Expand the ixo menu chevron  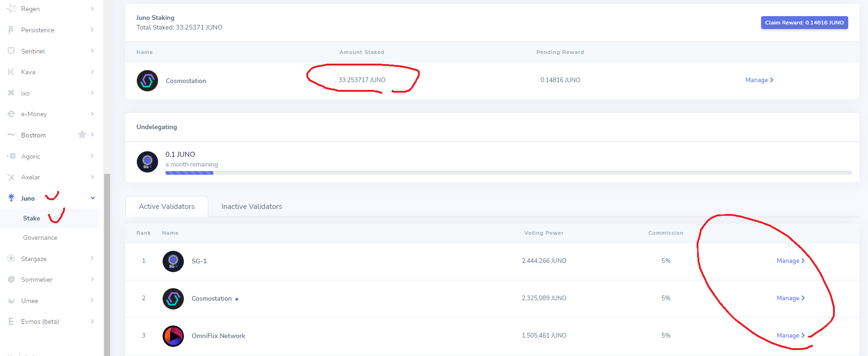tap(92, 93)
